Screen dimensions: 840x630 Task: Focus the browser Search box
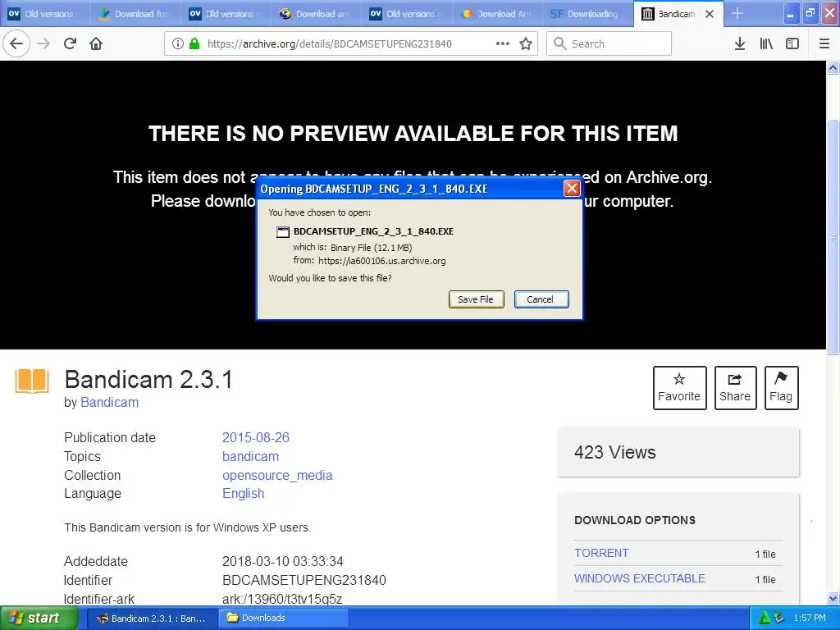pos(609,43)
